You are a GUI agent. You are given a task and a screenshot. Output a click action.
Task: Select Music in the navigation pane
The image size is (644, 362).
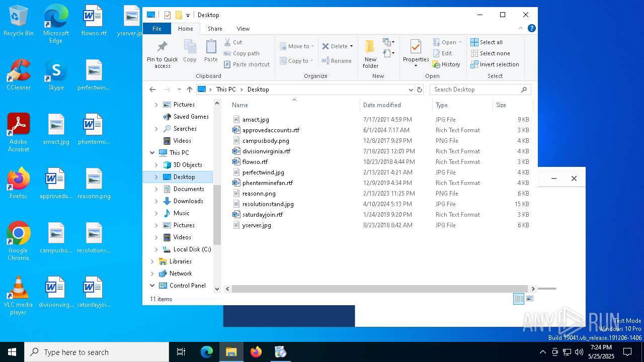pyautogui.click(x=181, y=213)
